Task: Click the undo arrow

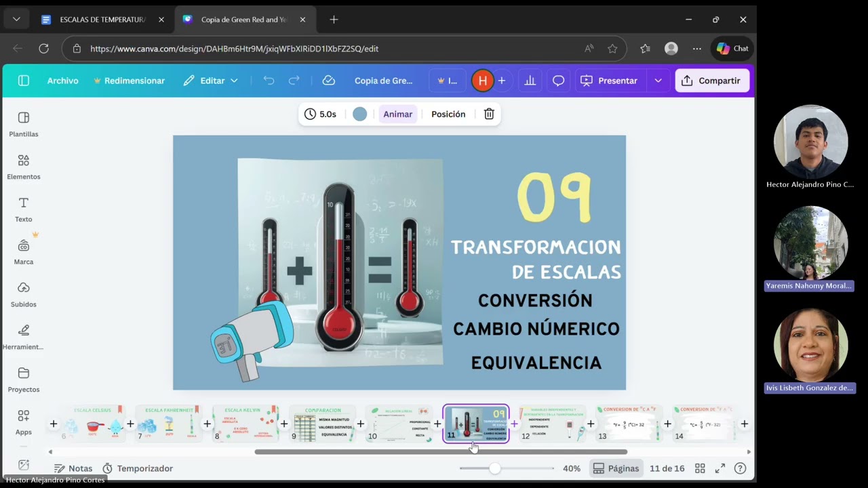Action: pyautogui.click(x=269, y=81)
